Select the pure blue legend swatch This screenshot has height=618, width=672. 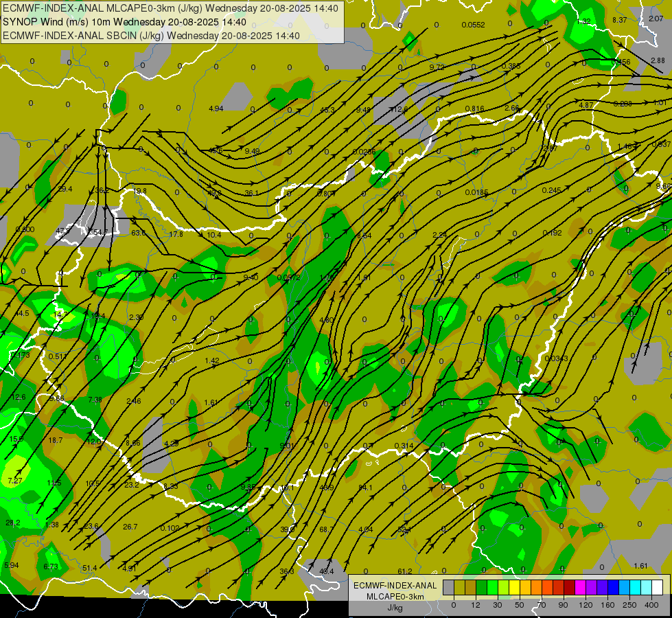pyautogui.click(x=613, y=587)
